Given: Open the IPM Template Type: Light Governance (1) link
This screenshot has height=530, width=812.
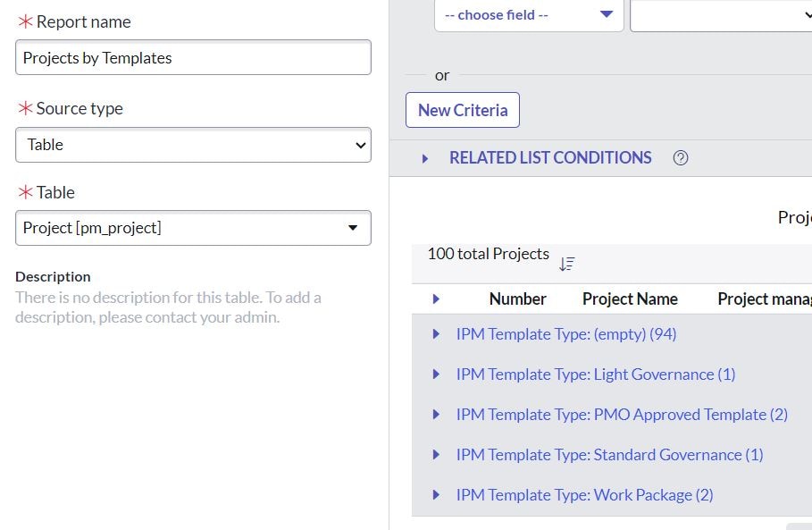Looking at the screenshot, I should tap(596, 374).
